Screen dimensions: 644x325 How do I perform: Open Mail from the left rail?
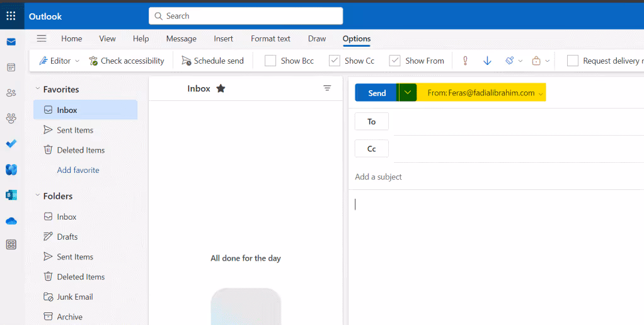click(x=11, y=42)
